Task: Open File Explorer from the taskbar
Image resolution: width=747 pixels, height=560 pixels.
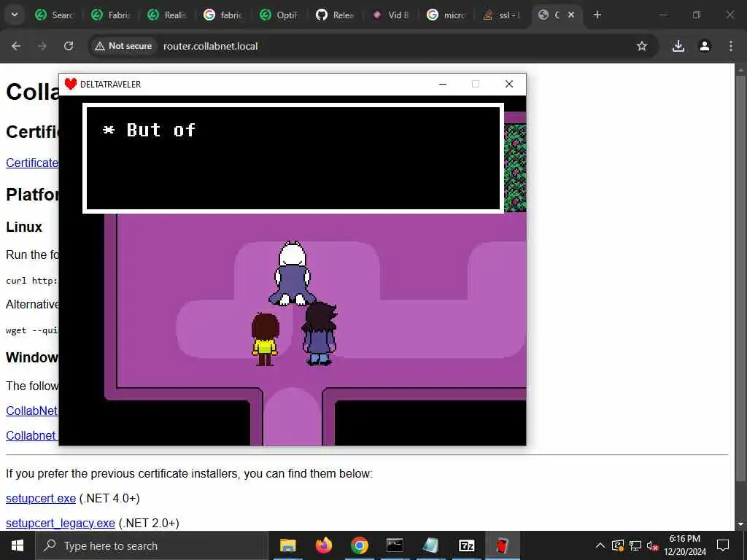Action: [x=287, y=545]
